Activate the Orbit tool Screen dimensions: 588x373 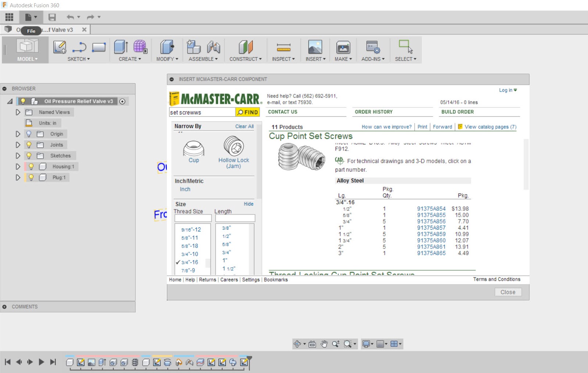(x=297, y=344)
